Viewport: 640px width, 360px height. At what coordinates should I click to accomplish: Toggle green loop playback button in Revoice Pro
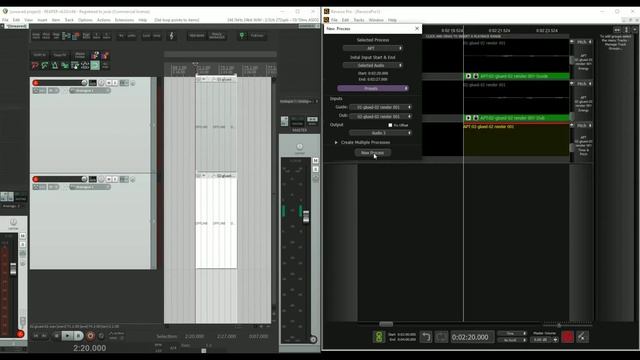click(x=379, y=337)
